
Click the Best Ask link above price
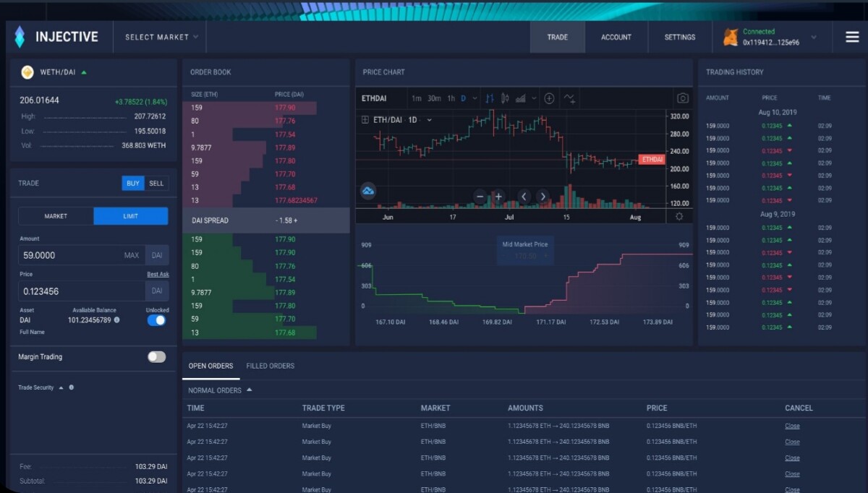click(158, 274)
